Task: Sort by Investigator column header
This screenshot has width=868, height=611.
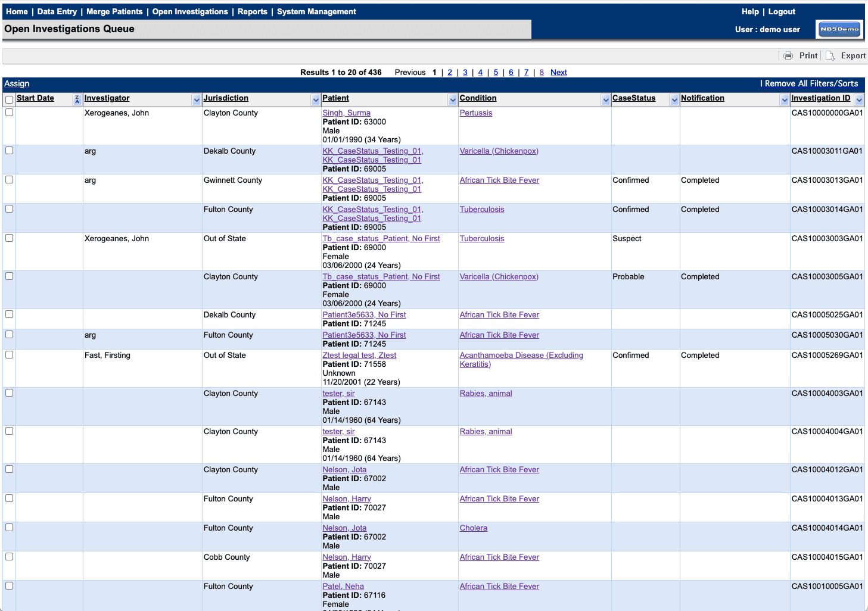Action: [x=107, y=98]
